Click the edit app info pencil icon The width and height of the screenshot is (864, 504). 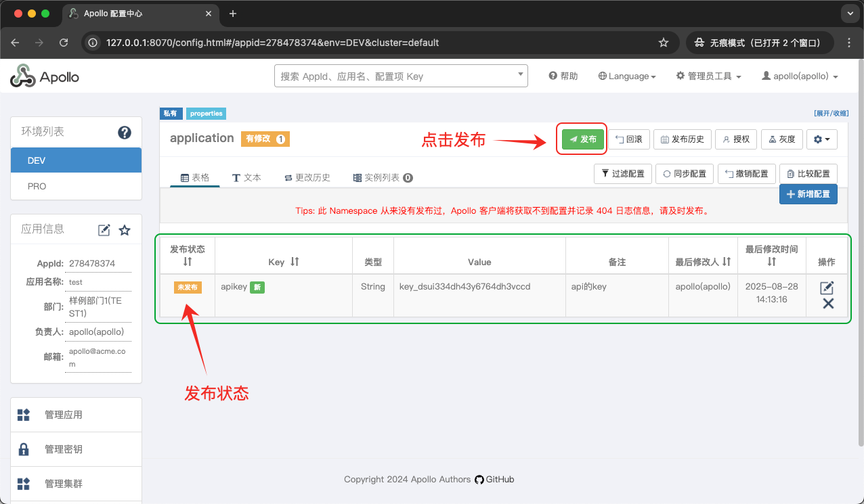[x=104, y=230]
